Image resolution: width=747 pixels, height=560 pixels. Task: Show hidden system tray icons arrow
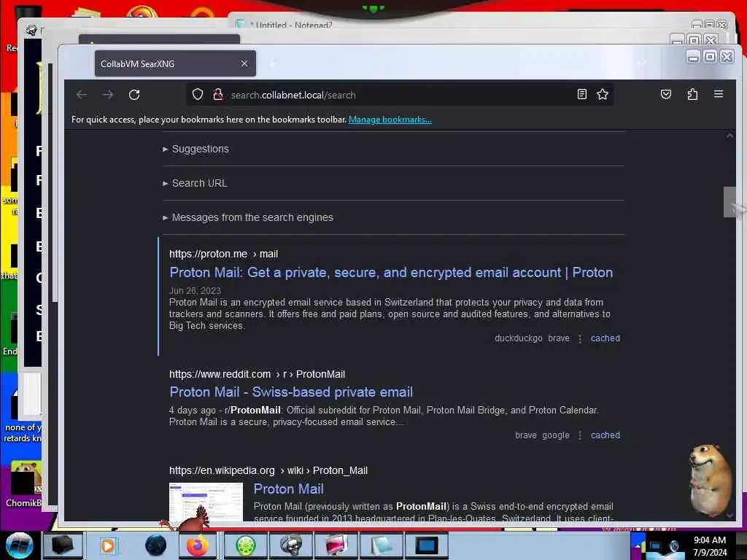pyautogui.click(x=638, y=545)
